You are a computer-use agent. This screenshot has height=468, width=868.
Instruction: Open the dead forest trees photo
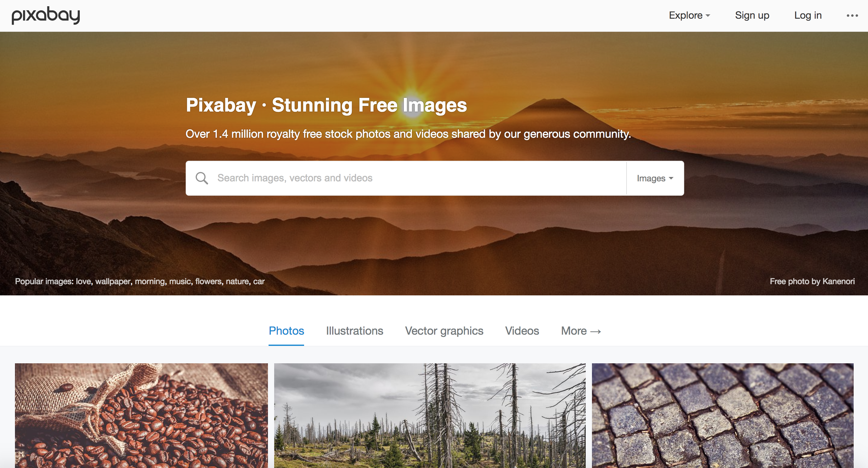pyautogui.click(x=430, y=415)
